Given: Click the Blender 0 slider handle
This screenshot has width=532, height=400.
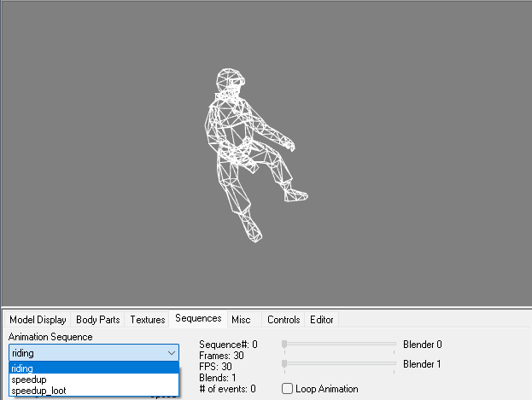Looking at the screenshot, I should click(x=284, y=345).
